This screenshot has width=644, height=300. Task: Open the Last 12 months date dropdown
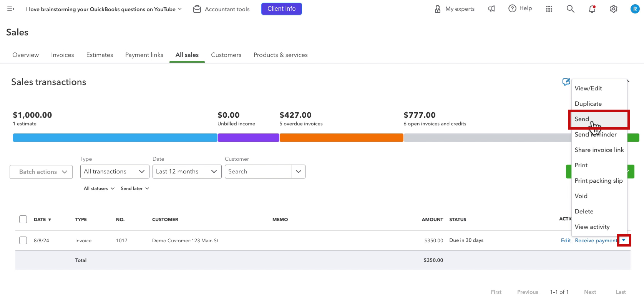[187, 172]
